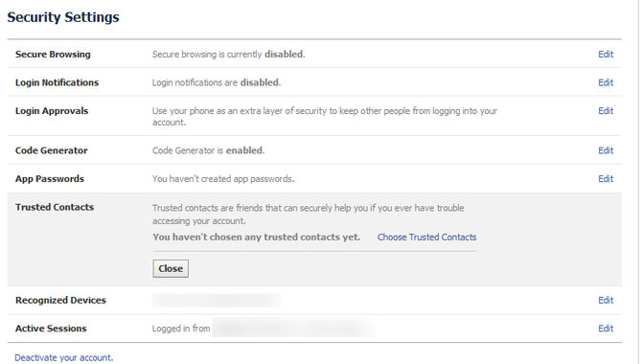642x364 pixels.
Task: Edit the Login Notifications setting
Action: [x=606, y=82]
